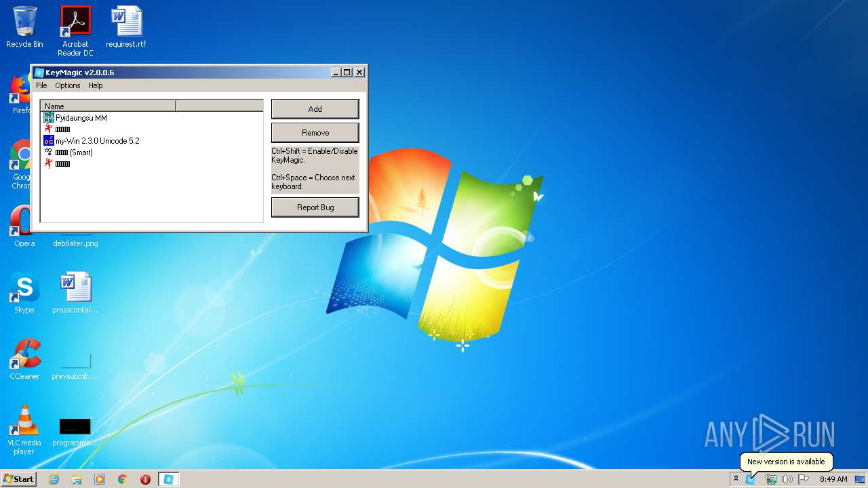The height and width of the screenshot is (488, 868).
Task: Click the Pyidaungsu MM keyboard icon
Action: (49, 118)
